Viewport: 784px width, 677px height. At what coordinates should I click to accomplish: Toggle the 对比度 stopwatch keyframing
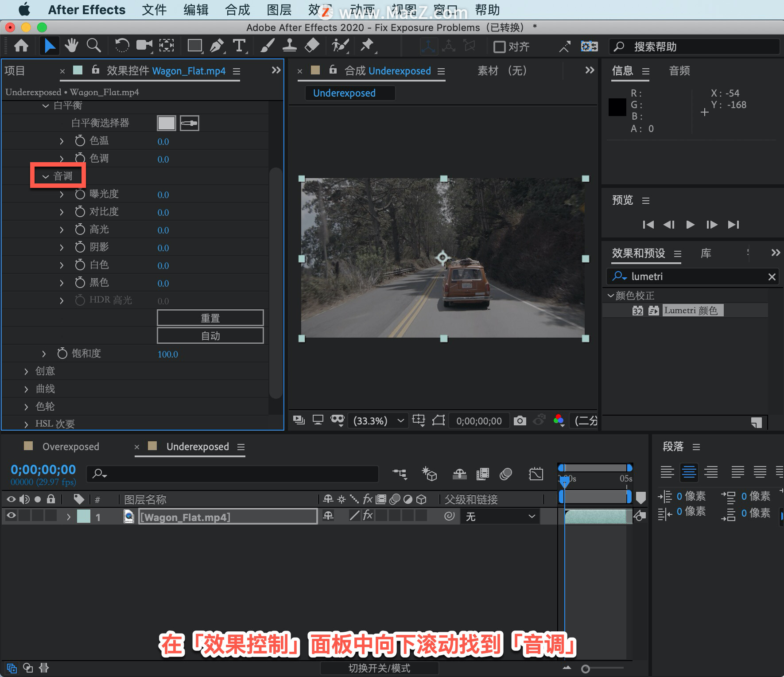click(80, 212)
